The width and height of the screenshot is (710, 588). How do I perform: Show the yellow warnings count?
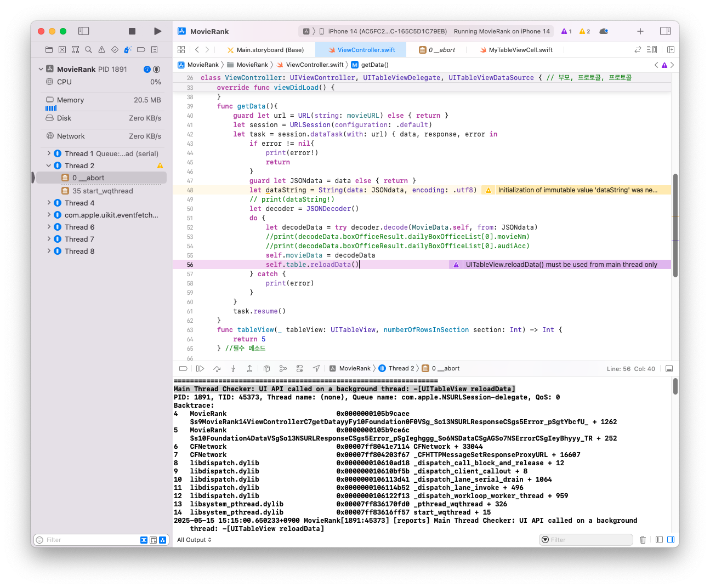[x=584, y=31]
